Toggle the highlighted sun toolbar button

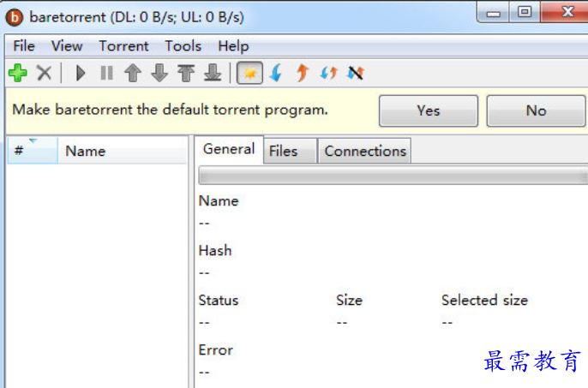249,73
